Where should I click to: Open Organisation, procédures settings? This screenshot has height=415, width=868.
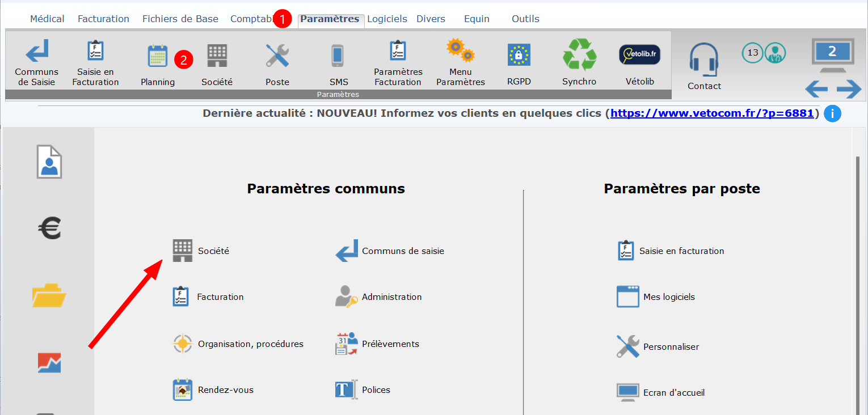pos(238,344)
